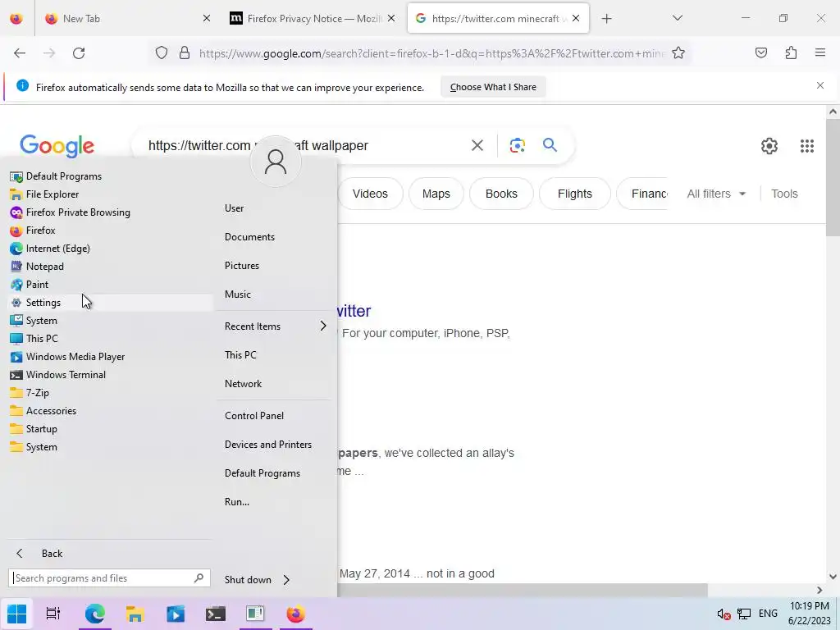
Task: Open File Explorer from taskbar
Action: (x=135, y=614)
